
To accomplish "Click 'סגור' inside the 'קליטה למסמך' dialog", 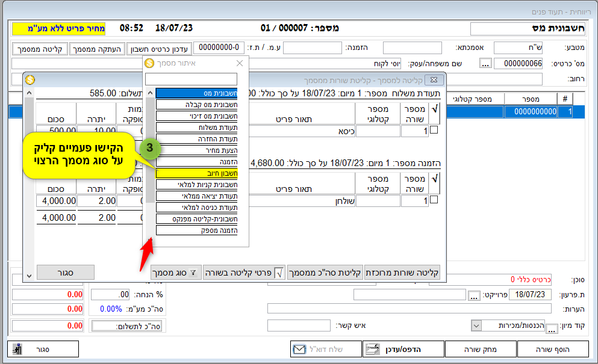I will pyautogui.click(x=66, y=273).
